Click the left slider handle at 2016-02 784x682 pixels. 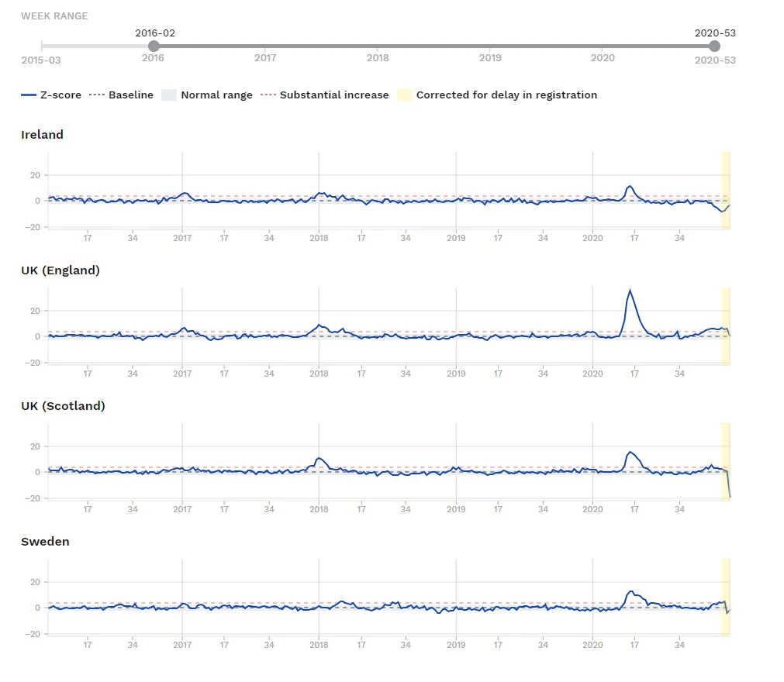click(154, 46)
